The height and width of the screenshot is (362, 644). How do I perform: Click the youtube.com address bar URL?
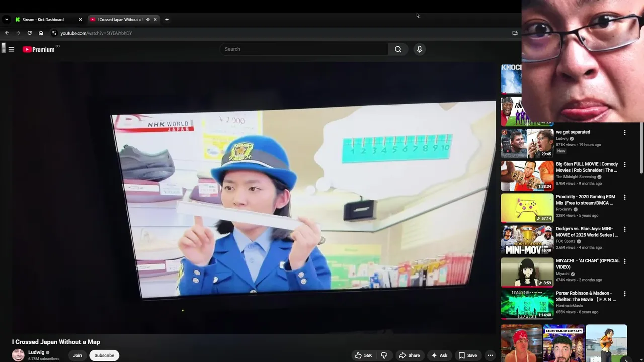(96, 33)
